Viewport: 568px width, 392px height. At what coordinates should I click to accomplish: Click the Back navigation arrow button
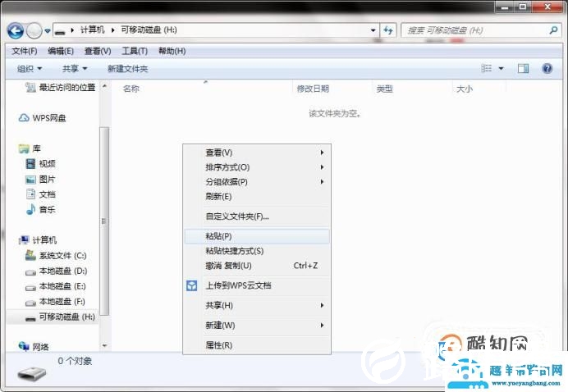(x=16, y=31)
